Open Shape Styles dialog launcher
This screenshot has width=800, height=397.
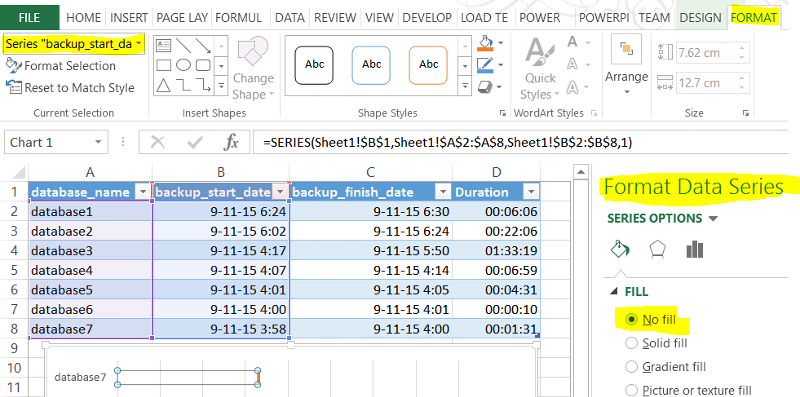[503, 113]
